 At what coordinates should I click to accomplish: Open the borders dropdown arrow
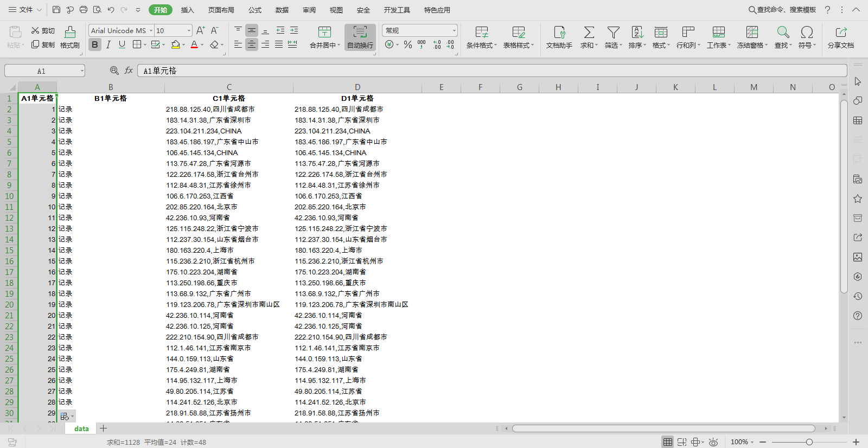145,44
